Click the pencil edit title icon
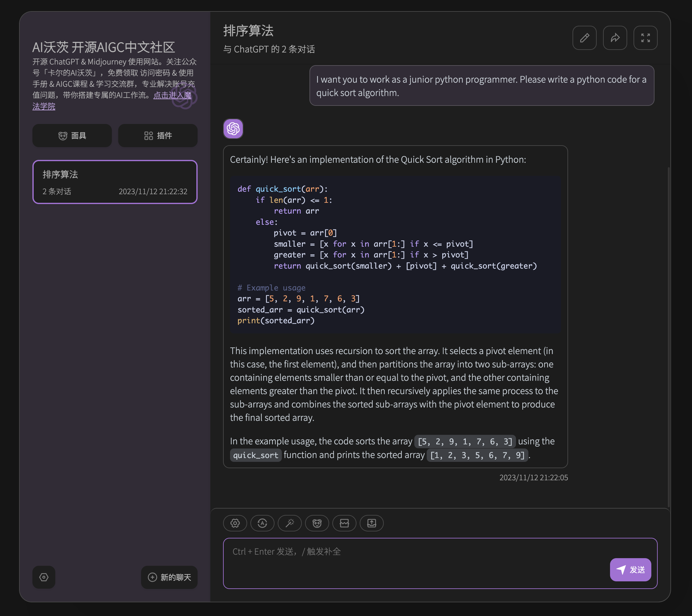692x616 pixels. pyautogui.click(x=584, y=38)
